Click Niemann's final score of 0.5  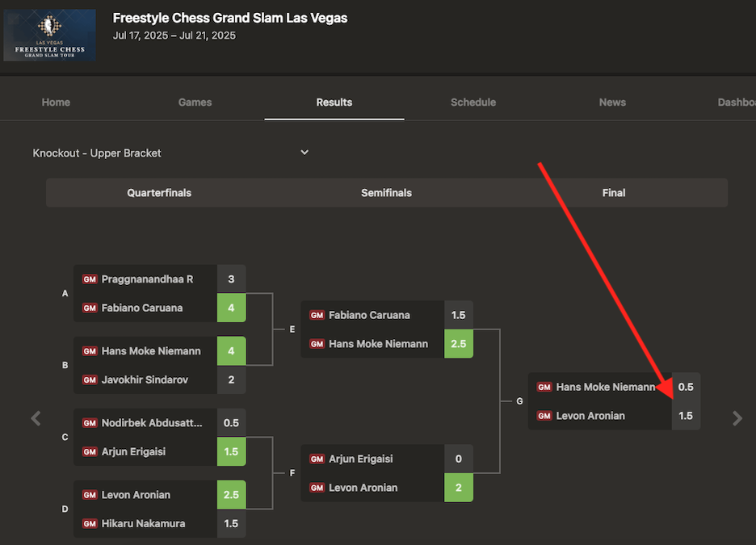pos(686,387)
